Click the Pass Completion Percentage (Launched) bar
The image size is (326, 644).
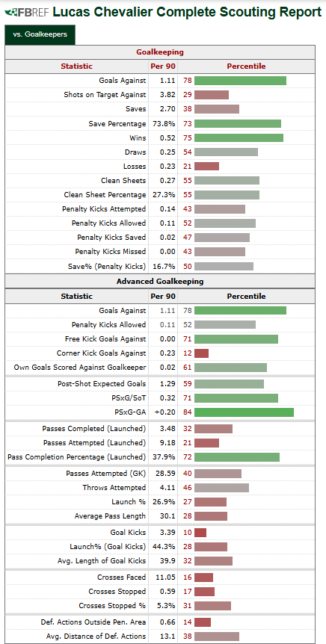(237, 456)
